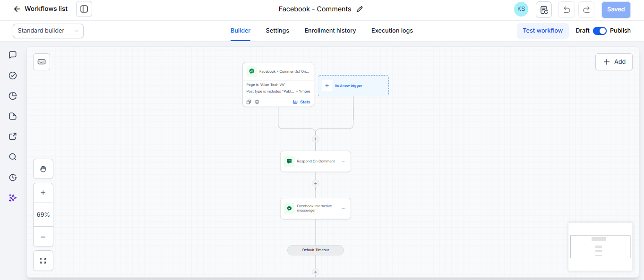
Task: Open the comments icon in left sidebar
Action: [13, 55]
